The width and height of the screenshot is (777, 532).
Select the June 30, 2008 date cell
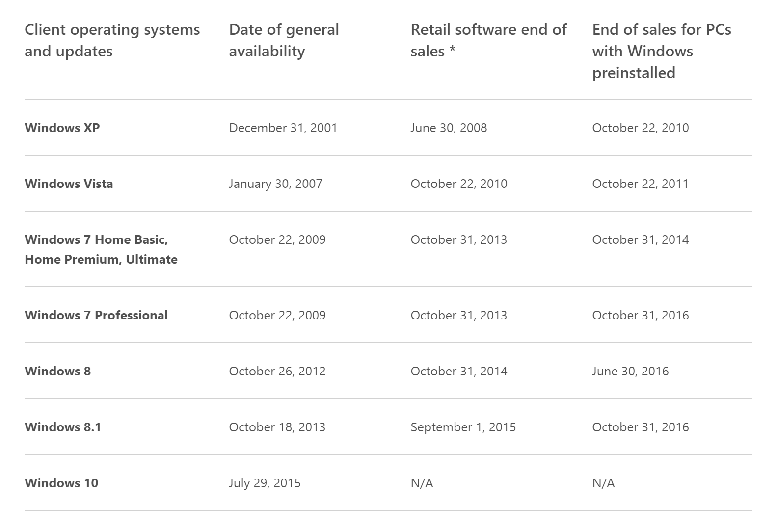pyautogui.click(x=449, y=128)
